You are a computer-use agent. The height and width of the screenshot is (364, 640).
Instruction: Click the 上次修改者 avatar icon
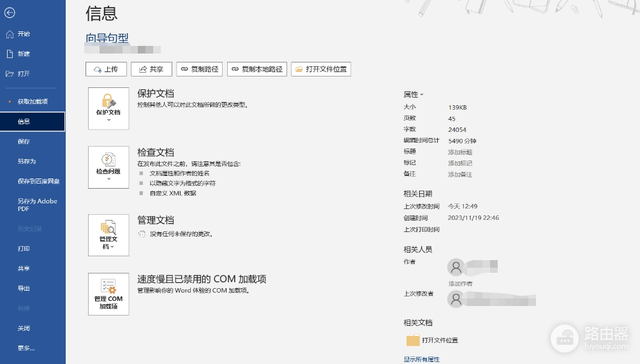pyautogui.click(x=456, y=300)
